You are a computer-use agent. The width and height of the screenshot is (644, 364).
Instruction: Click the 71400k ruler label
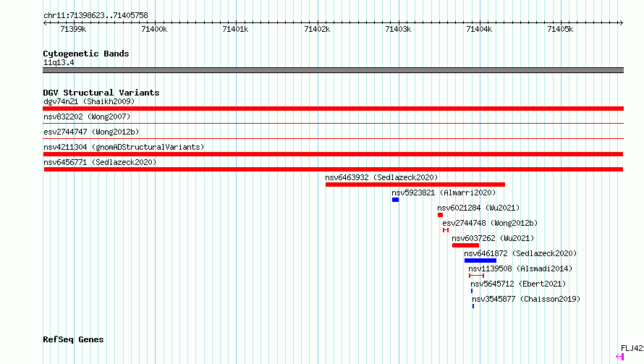click(154, 29)
